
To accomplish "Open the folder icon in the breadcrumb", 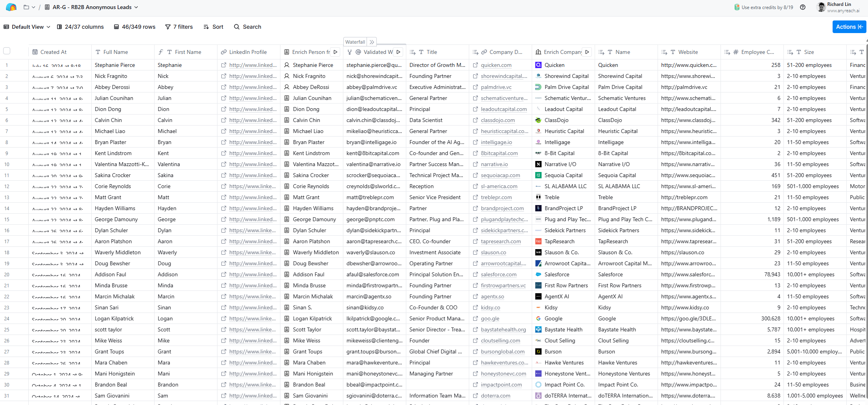I will (26, 7).
